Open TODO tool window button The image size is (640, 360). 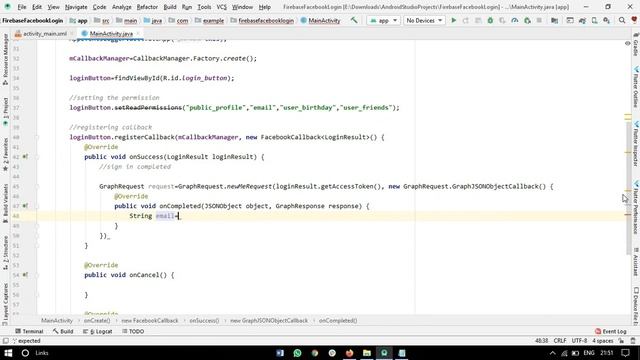[133, 331]
